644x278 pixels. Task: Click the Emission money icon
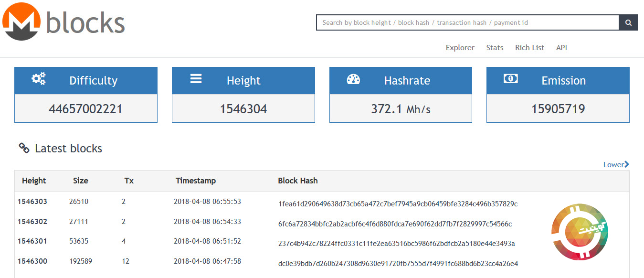coord(510,79)
